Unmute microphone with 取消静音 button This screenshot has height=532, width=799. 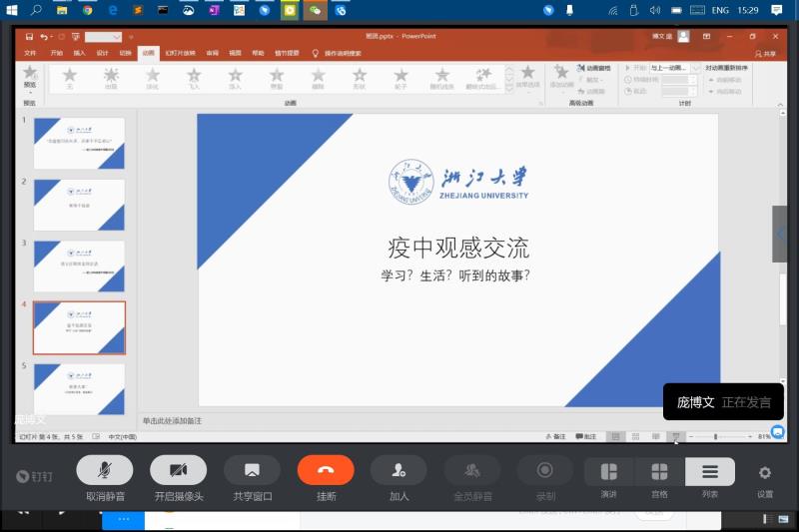click(x=105, y=470)
